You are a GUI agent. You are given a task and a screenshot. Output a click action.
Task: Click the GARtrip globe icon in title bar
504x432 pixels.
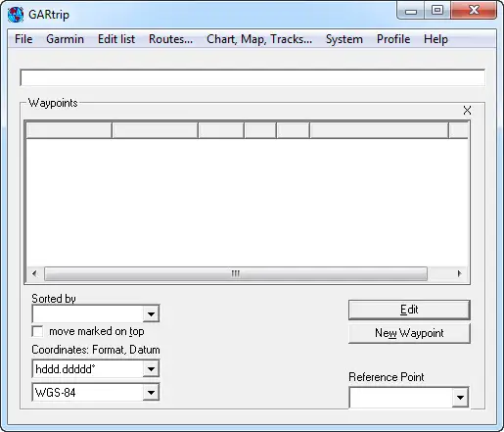point(16,15)
